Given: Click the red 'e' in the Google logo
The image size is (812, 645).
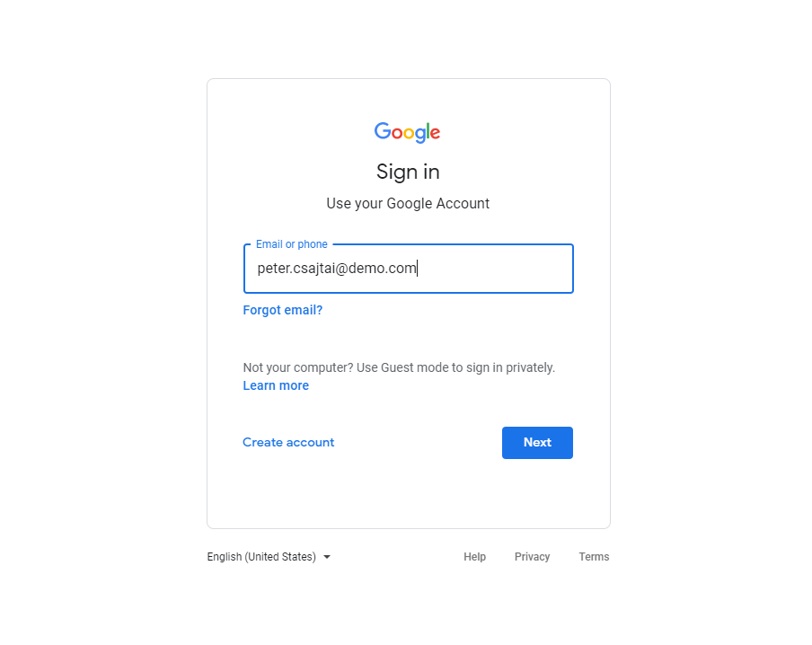Looking at the screenshot, I should click(x=436, y=134).
